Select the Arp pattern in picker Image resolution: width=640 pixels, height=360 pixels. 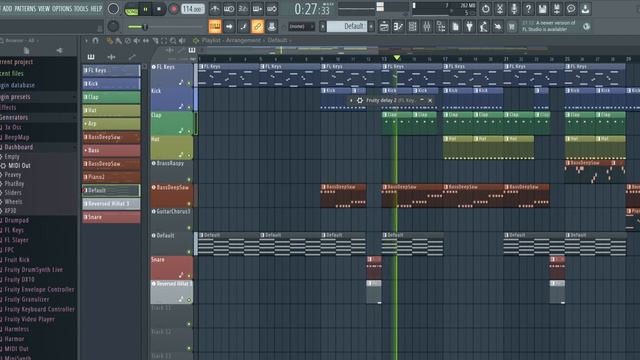[x=111, y=124]
